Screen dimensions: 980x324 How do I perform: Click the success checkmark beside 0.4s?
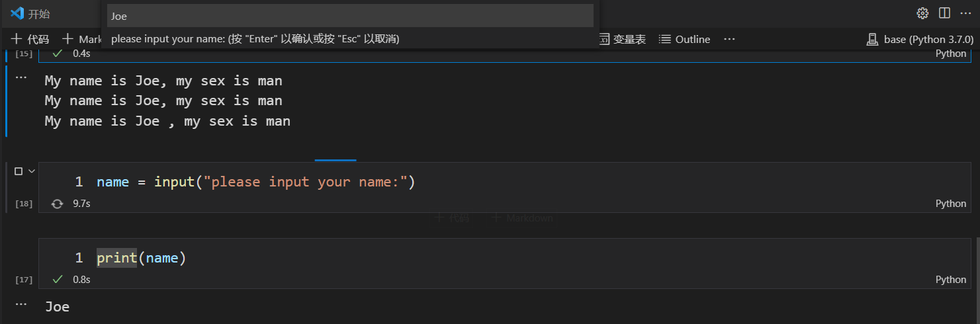coord(58,53)
